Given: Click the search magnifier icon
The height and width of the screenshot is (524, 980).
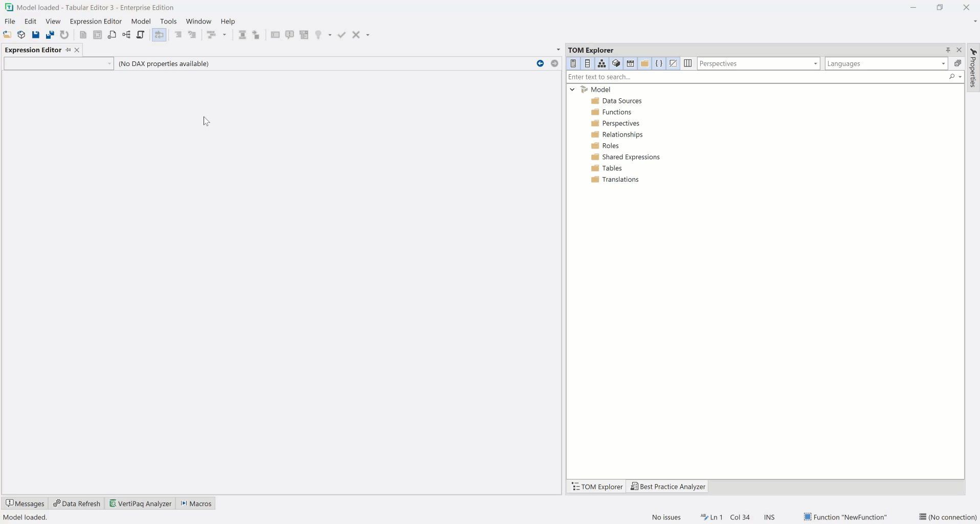Looking at the screenshot, I should [x=952, y=77].
